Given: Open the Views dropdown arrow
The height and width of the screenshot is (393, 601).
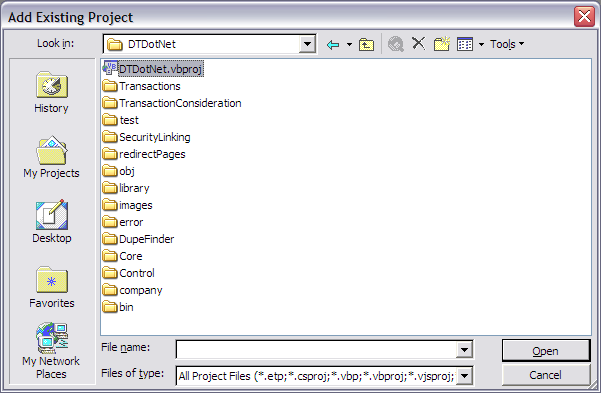Looking at the screenshot, I should [x=481, y=44].
